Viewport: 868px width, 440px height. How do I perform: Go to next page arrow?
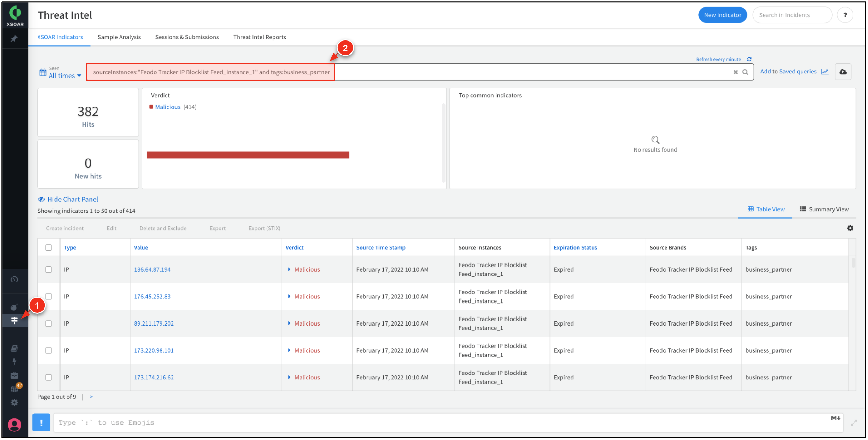[91, 397]
